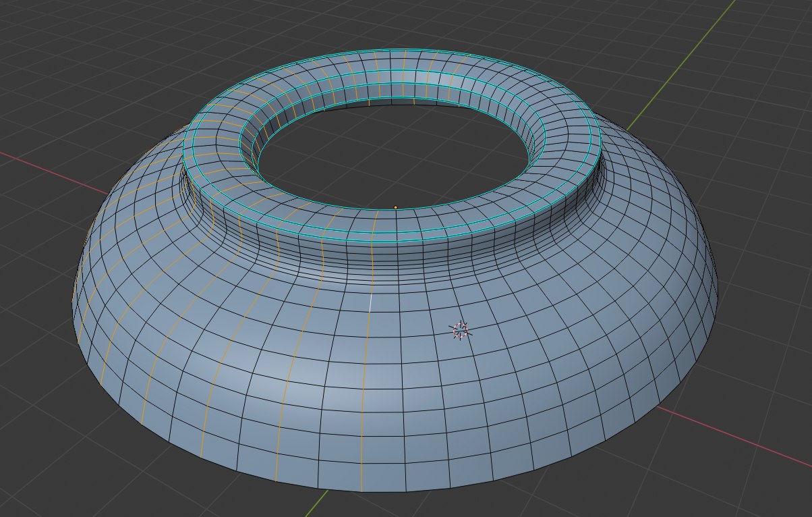Click the 3D cursor crosshair on the mesh
812x517 pixels.
[461, 330]
